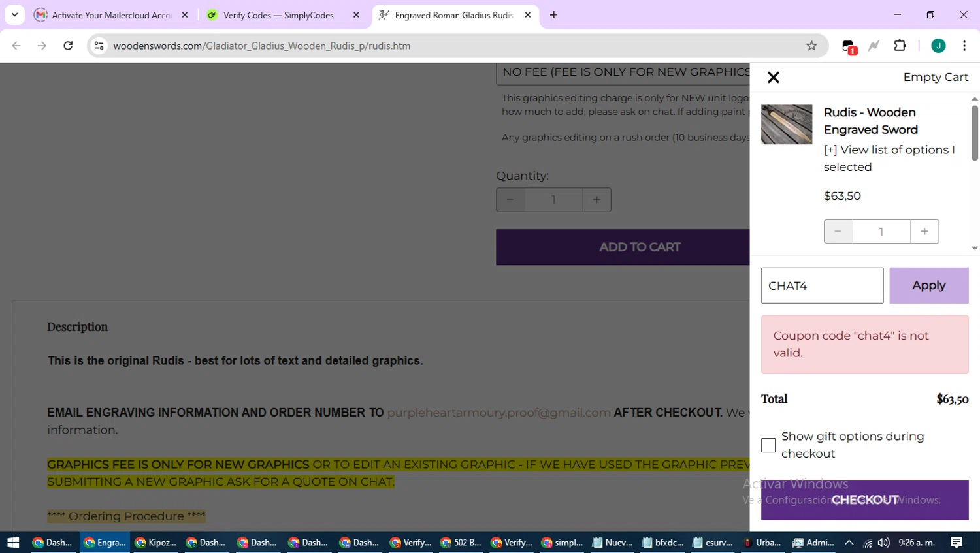The width and height of the screenshot is (980, 553).
Task: Open the Chrome three-dot menu
Action: tap(964, 46)
